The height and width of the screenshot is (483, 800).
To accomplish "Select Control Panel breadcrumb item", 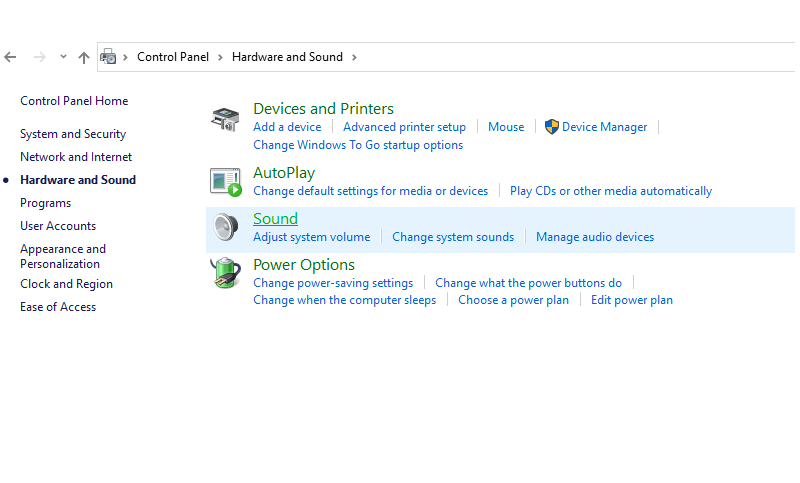I will click(x=173, y=57).
